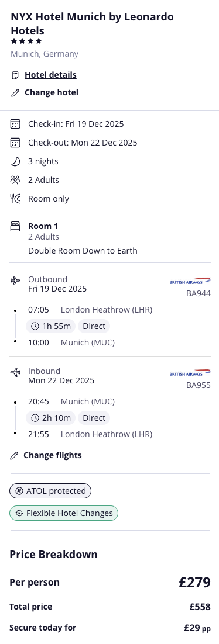This screenshot has width=219, height=644.
Task: Click the check-in calendar icon
Action: pos(15,124)
